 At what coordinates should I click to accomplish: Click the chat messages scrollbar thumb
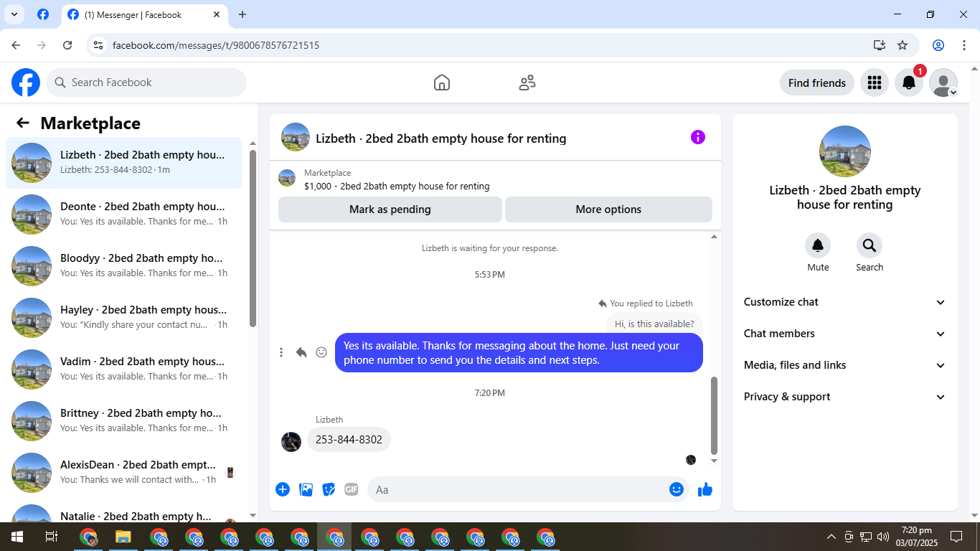point(714,415)
